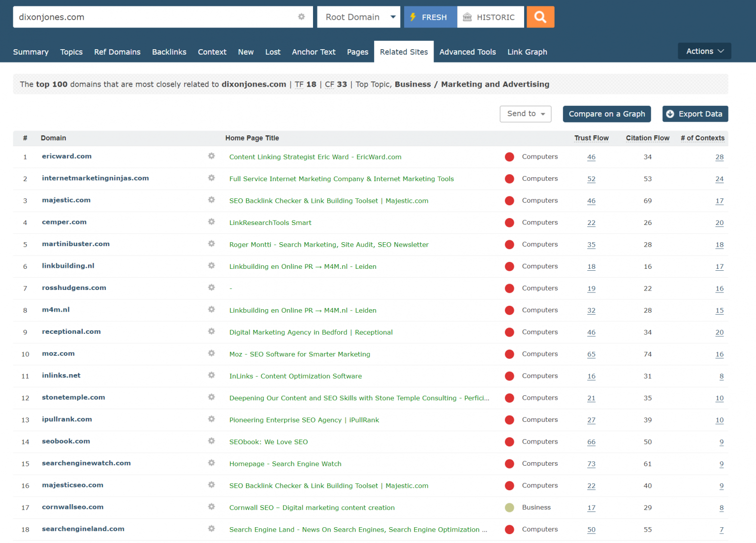756x543 pixels.
Task: Click gear icon for inlinks.net row
Action: (211, 375)
